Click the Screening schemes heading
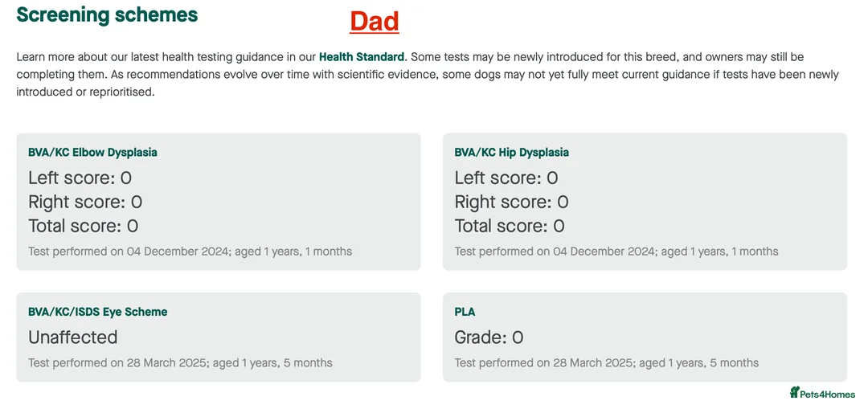The height and width of the screenshot is (405, 868). click(x=107, y=14)
